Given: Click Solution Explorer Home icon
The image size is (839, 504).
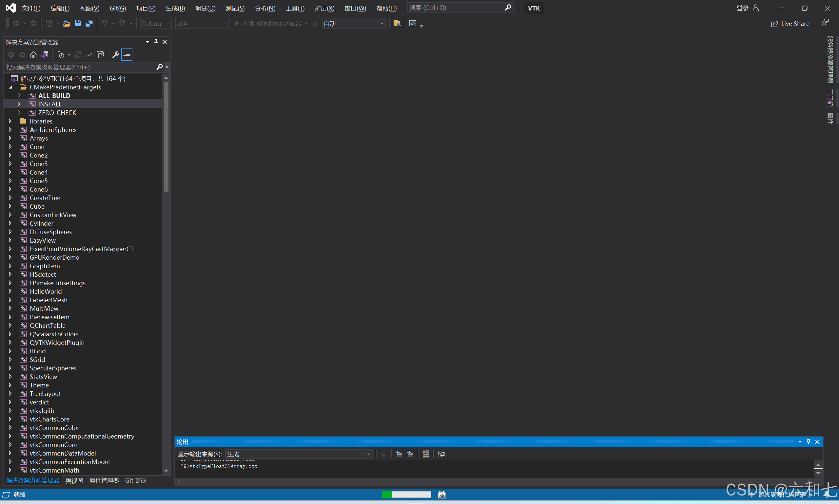Looking at the screenshot, I should point(33,55).
